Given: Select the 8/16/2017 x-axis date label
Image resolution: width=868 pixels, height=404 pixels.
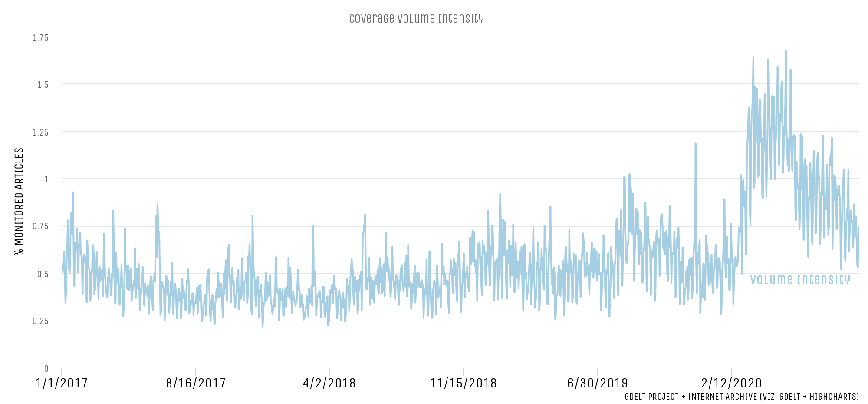Looking at the screenshot, I should (196, 383).
